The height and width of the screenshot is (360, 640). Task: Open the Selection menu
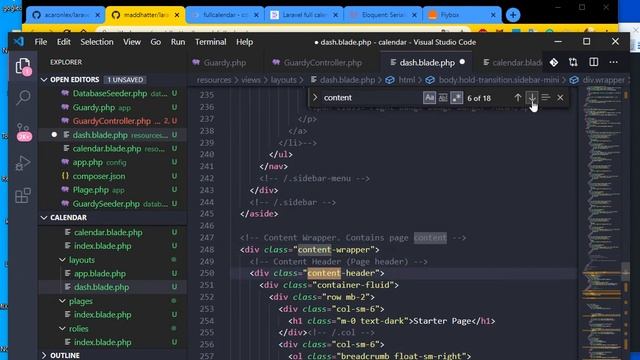pyautogui.click(x=97, y=42)
